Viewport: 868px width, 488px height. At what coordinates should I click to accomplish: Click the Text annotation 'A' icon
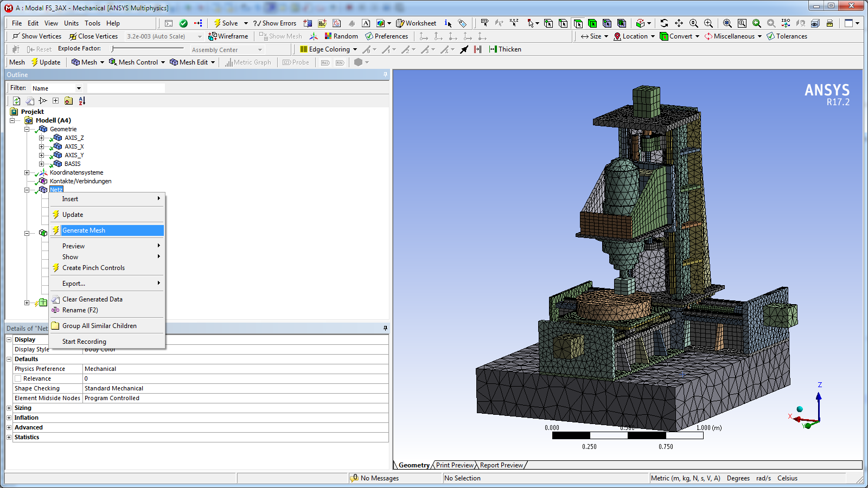(x=366, y=23)
